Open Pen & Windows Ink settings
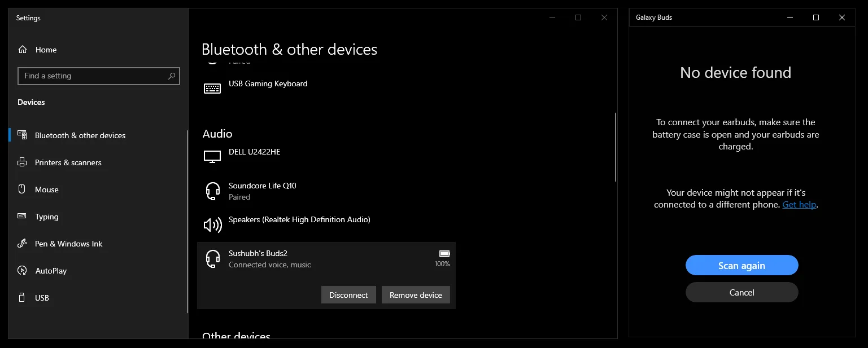The height and width of the screenshot is (348, 868). tap(98, 244)
